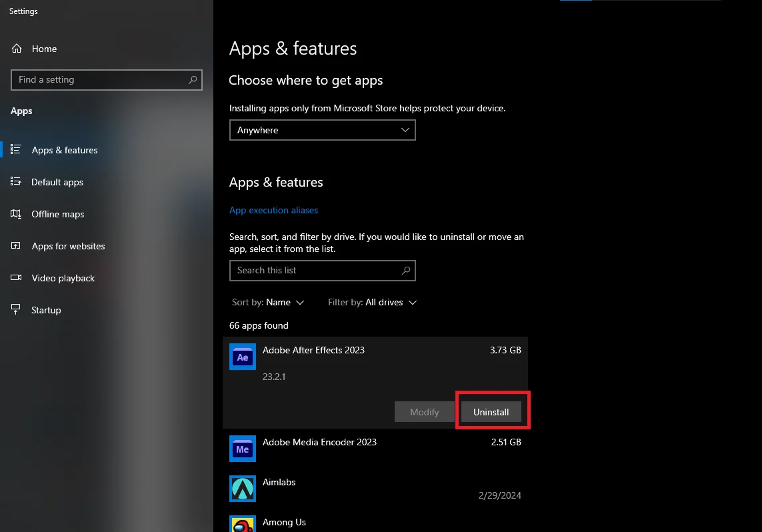Click the Apps for websites icon
Screen dimensions: 762x532
tap(16, 245)
